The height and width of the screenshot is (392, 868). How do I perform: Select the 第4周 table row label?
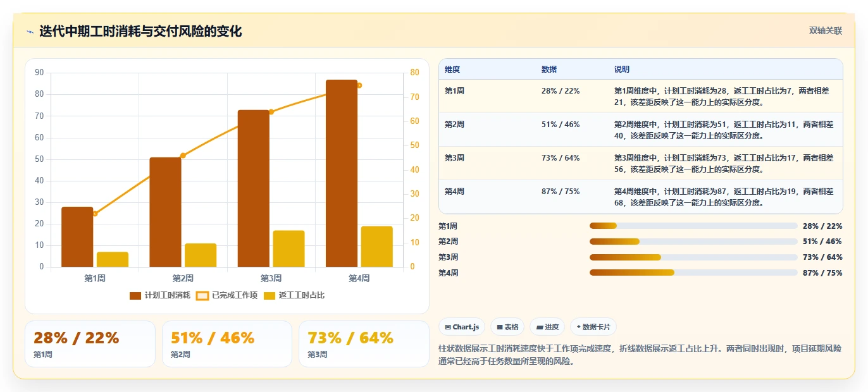(454, 192)
